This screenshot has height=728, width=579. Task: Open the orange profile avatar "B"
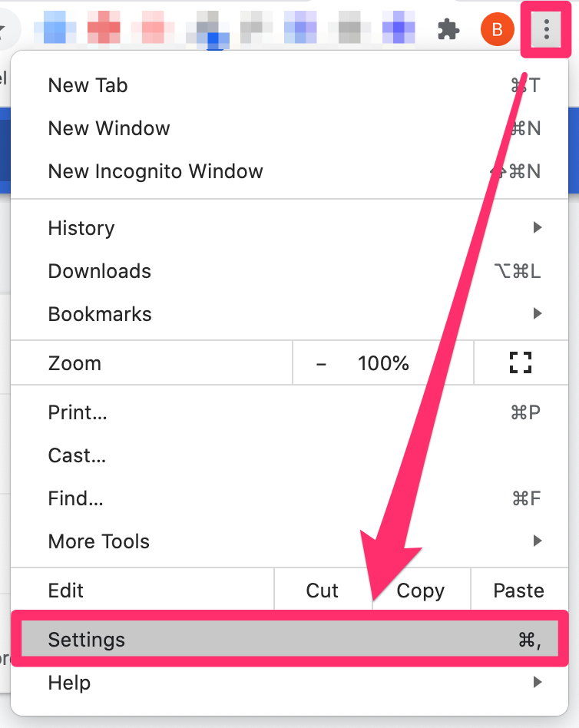[497, 29]
